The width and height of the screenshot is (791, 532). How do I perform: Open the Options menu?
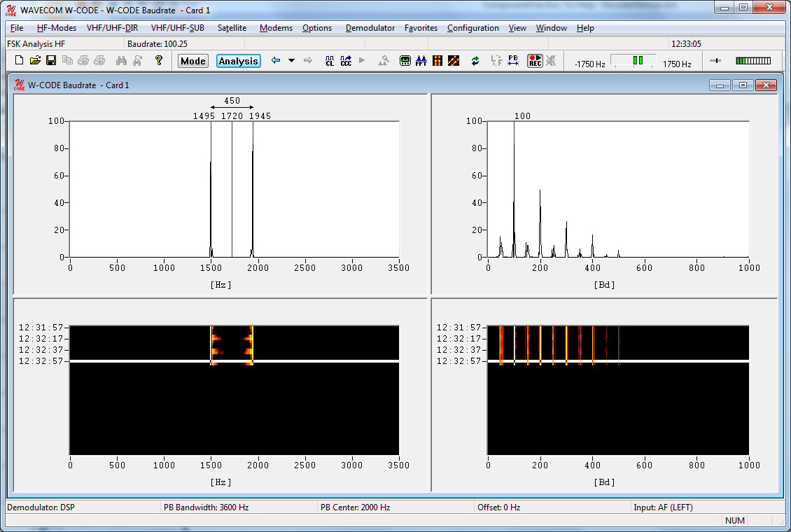click(x=317, y=28)
